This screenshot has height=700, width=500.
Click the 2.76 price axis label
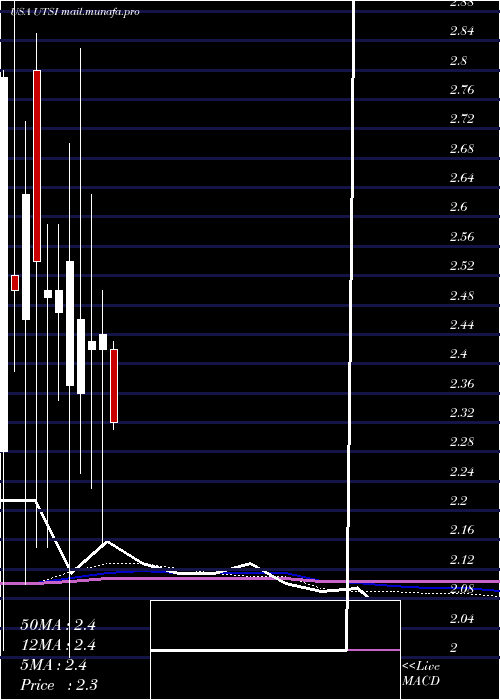tap(462, 90)
